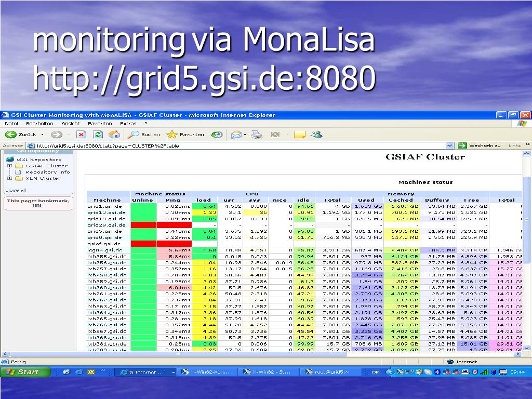The height and width of the screenshot is (399, 532).
Task: Open the Bearbeiten menu
Action: 39,124
